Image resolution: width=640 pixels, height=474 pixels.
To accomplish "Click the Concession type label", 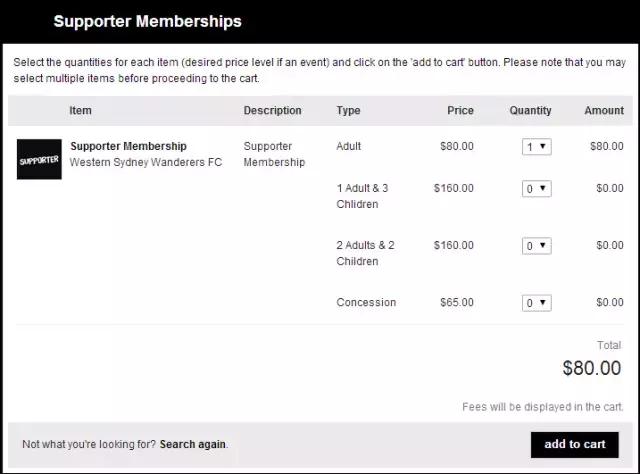I will [366, 302].
